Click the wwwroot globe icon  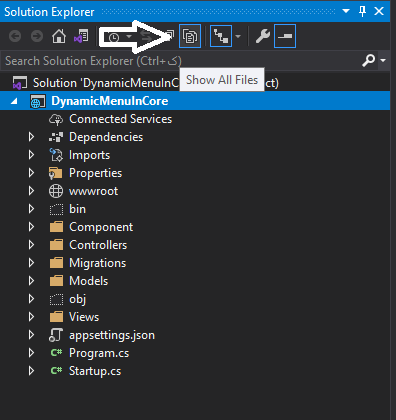pyautogui.click(x=56, y=191)
